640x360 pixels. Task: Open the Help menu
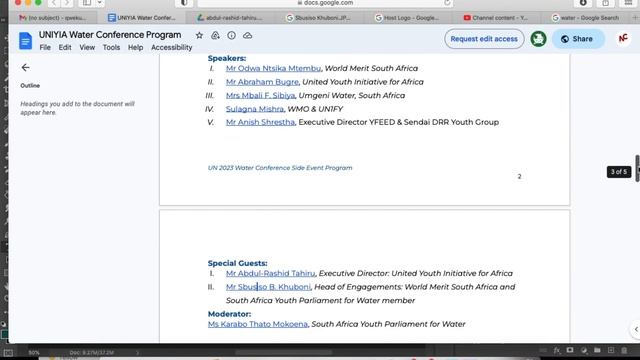[136, 47]
